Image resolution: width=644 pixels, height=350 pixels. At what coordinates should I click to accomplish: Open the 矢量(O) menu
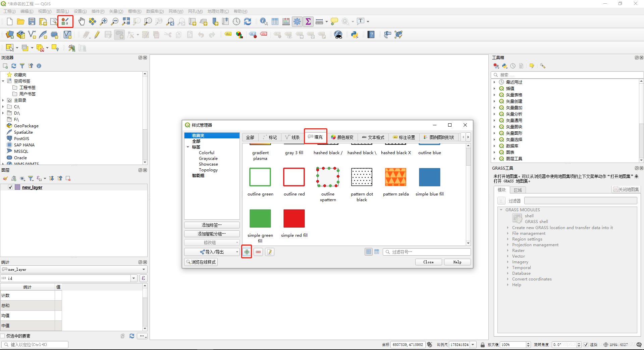coord(116,11)
